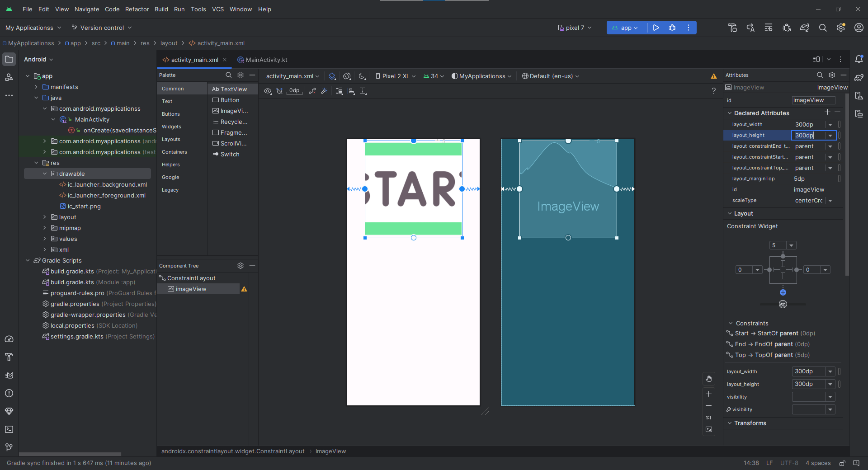The height and width of the screenshot is (470, 868).
Task: Open the Tools menu
Action: pos(198,9)
